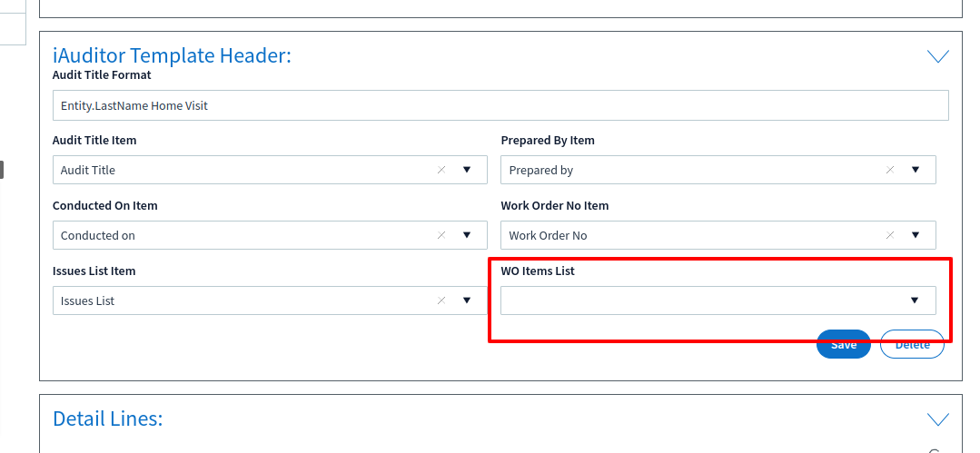The width and height of the screenshot is (980, 453).
Task: Open the Prepared By Item dropdown arrow
Action: click(x=915, y=170)
